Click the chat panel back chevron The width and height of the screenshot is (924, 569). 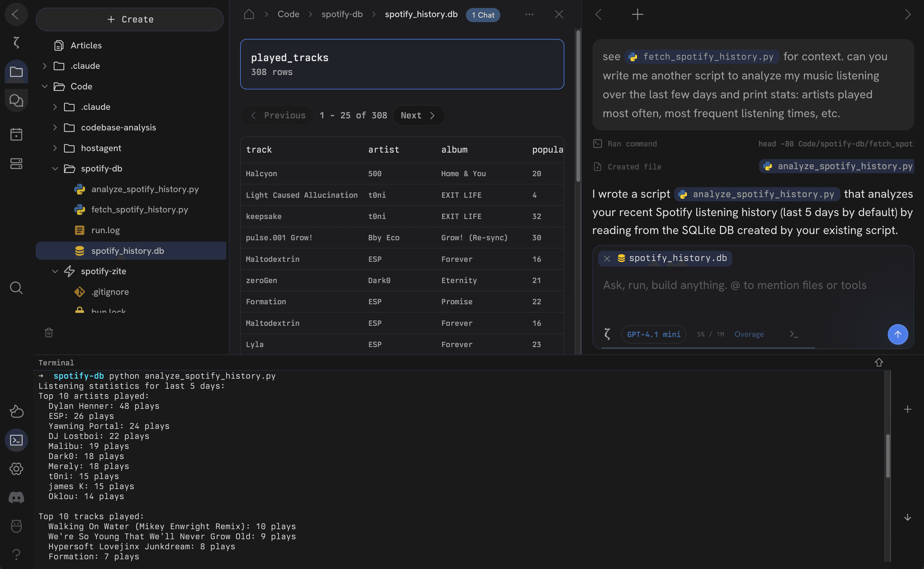598,14
